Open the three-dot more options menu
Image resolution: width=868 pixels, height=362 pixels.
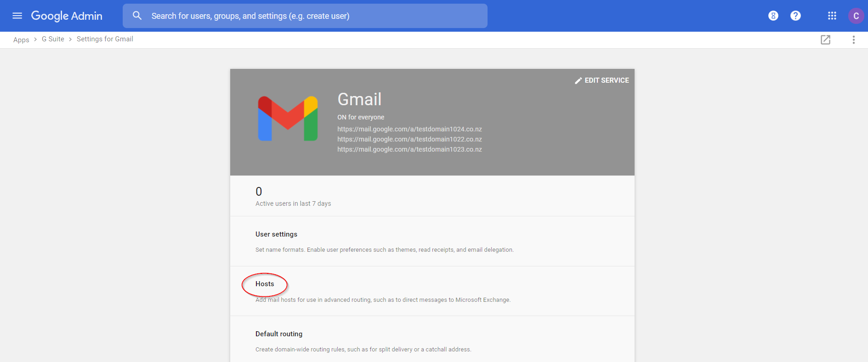(853, 40)
